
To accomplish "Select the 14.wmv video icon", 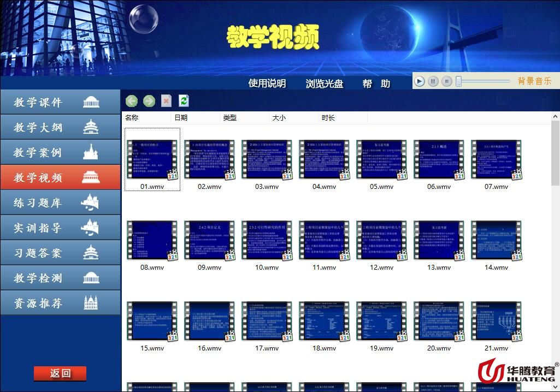I will [497, 240].
